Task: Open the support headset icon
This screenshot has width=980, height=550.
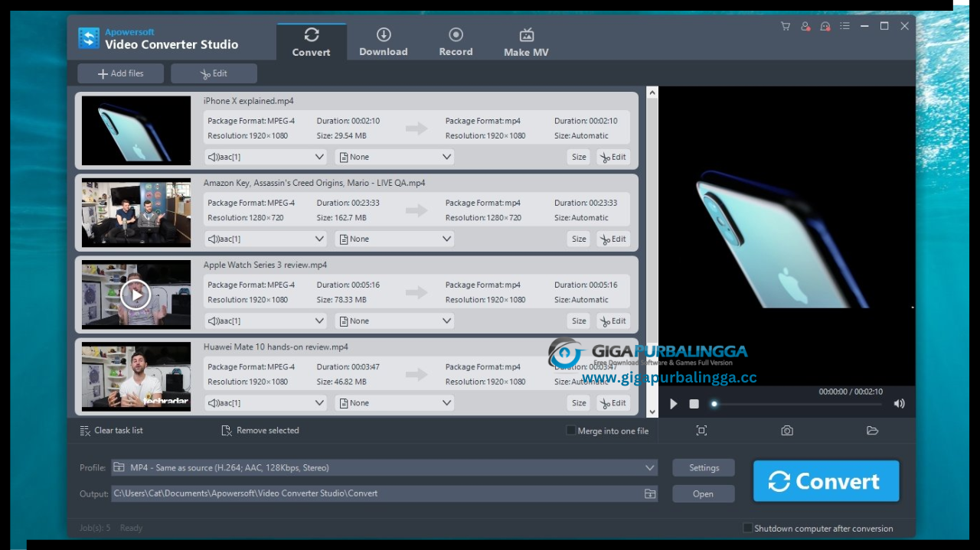Action: 825,26
